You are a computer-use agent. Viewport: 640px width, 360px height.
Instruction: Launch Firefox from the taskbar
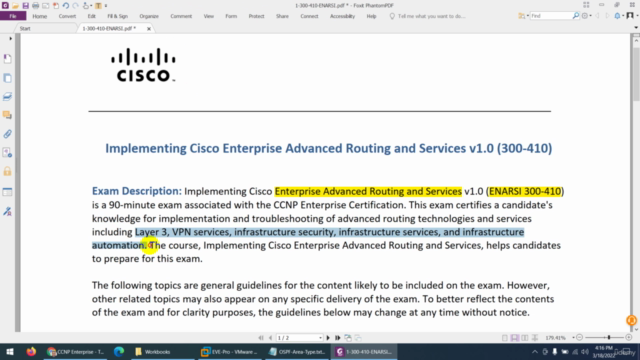(31, 351)
